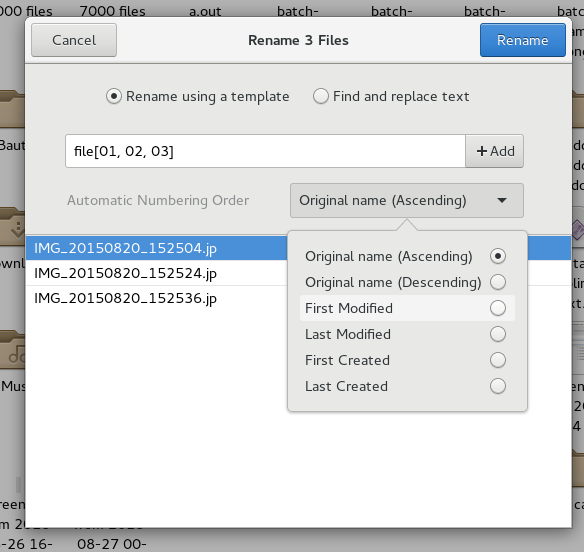The width and height of the screenshot is (584, 552).
Task: Select file IMG_20150820_152504 in list
Action: [x=156, y=248]
